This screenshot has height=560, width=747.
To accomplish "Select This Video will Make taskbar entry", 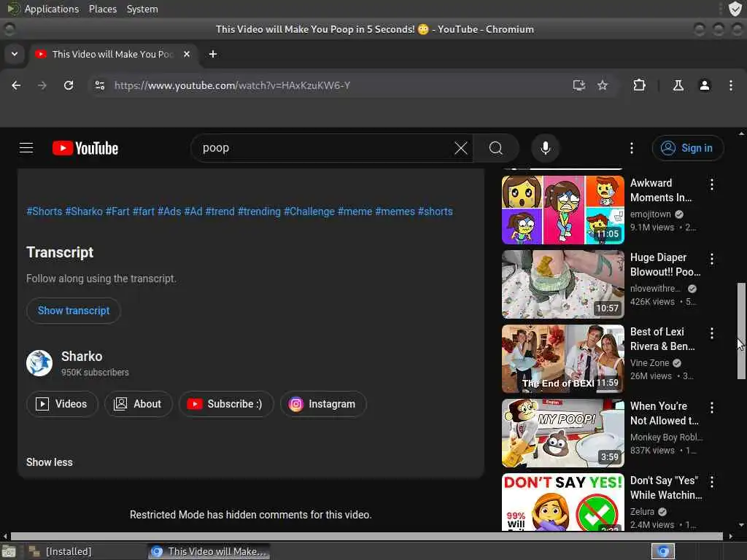I will tap(209, 551).
